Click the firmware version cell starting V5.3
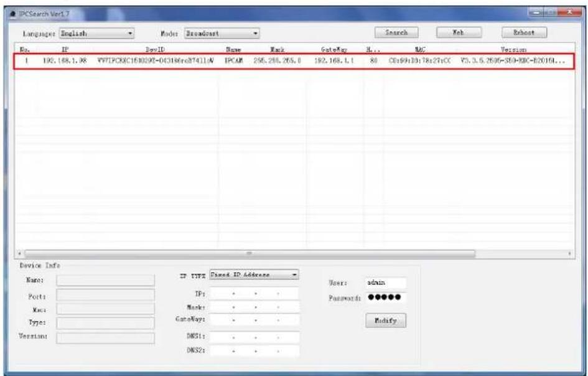588x376 pixels. (512, 60)
